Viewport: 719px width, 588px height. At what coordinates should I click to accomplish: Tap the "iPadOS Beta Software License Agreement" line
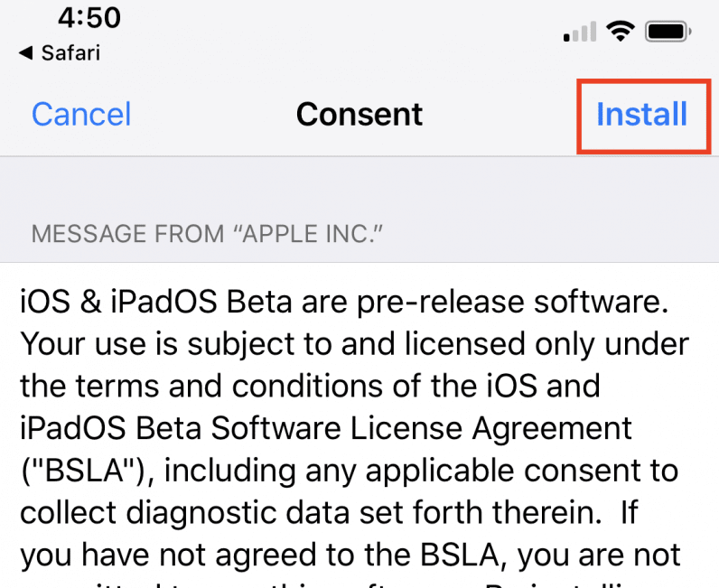[x=326, y=429]
